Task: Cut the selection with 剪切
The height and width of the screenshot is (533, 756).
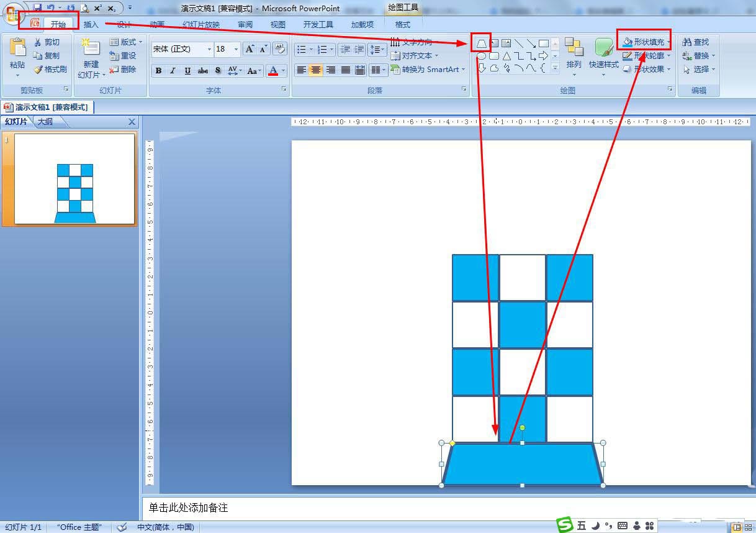Action: tap(47, 42)
